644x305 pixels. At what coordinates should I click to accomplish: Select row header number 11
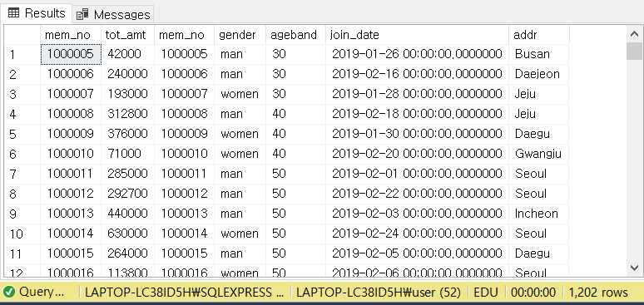(x=22, y=253)
